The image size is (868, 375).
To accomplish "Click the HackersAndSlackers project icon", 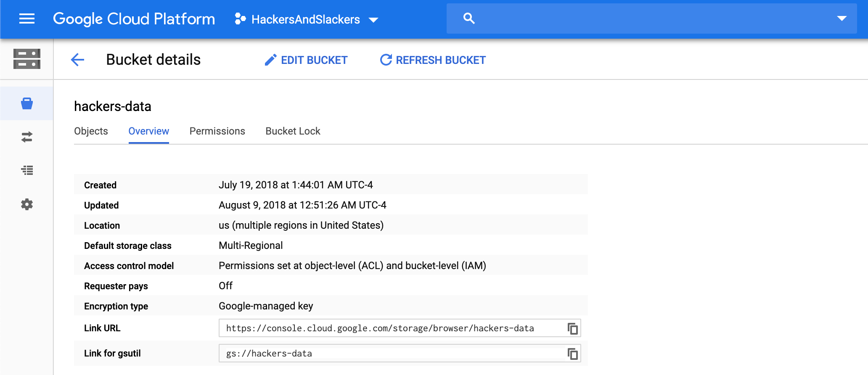I will coord(240,19).
